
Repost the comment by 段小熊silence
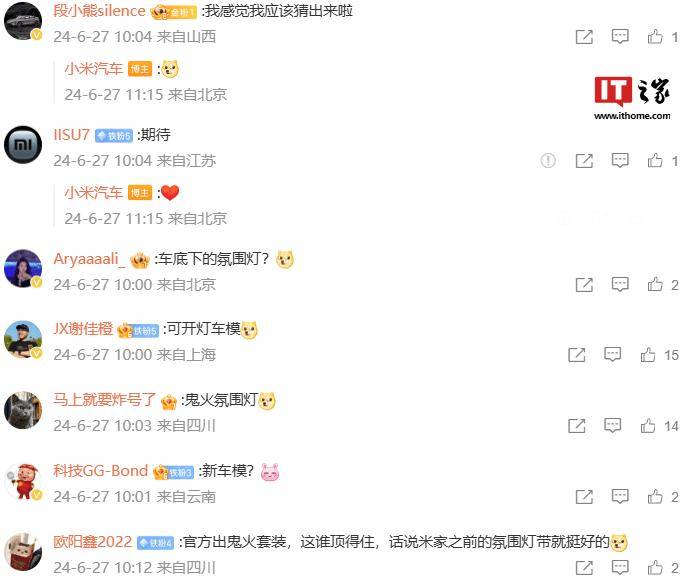(x=584, y=37)
